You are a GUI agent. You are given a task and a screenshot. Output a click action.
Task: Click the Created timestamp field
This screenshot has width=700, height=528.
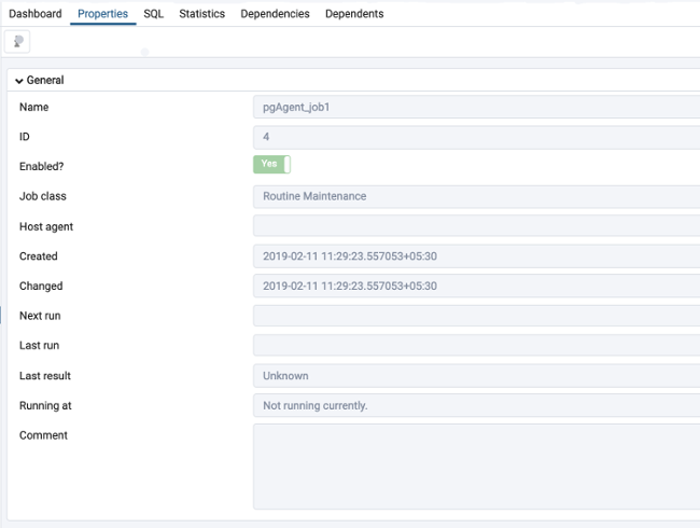tap(476, 257)
